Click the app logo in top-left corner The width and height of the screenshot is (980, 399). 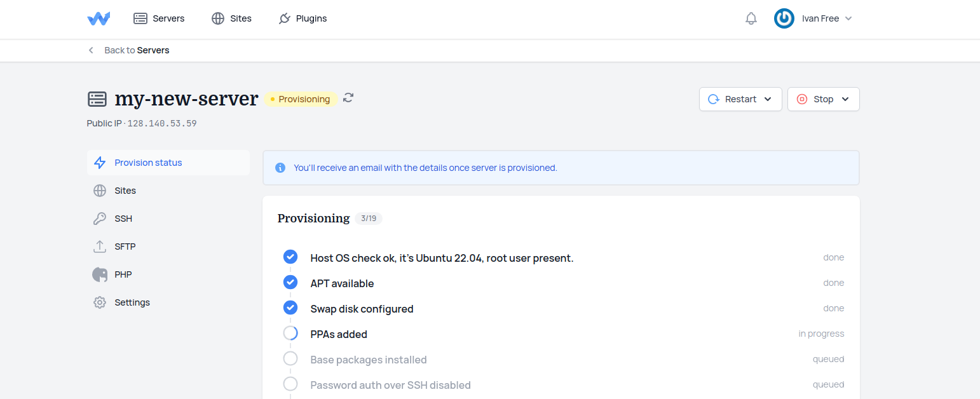(x=99, y=18)
